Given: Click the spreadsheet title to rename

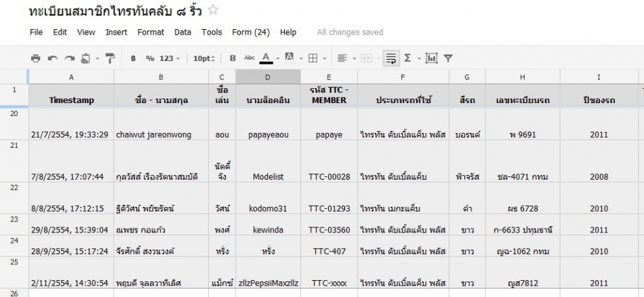Looking at the screenshot, I should click(x=115, y=11).
